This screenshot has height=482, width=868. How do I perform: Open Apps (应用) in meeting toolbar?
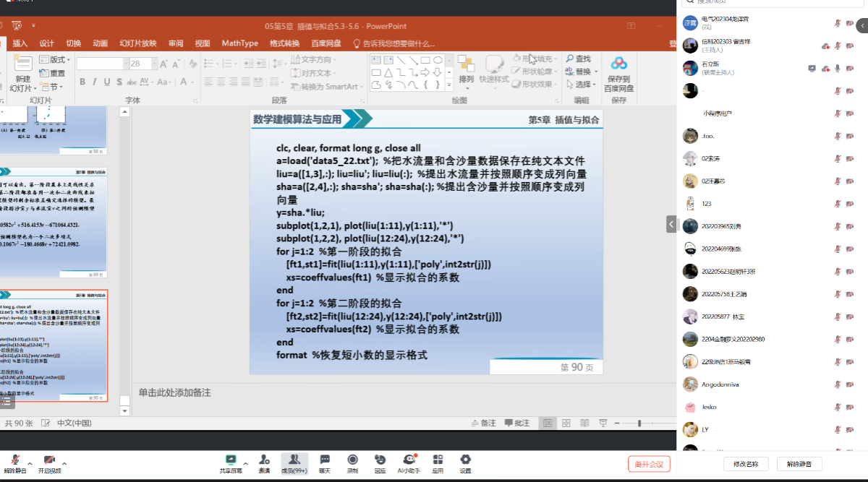coord(438,463)
